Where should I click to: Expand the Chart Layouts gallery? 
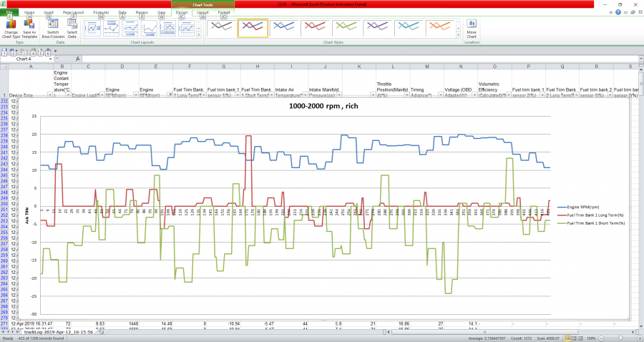coord(199,35)
